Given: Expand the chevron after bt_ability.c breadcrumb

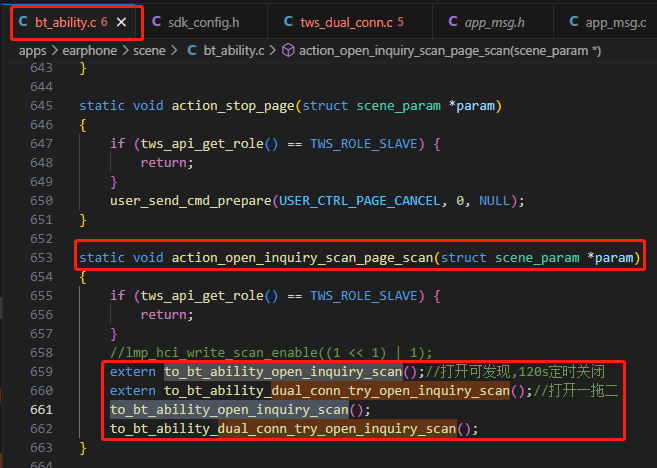Looking at the screenshot, I should (273, 51).
